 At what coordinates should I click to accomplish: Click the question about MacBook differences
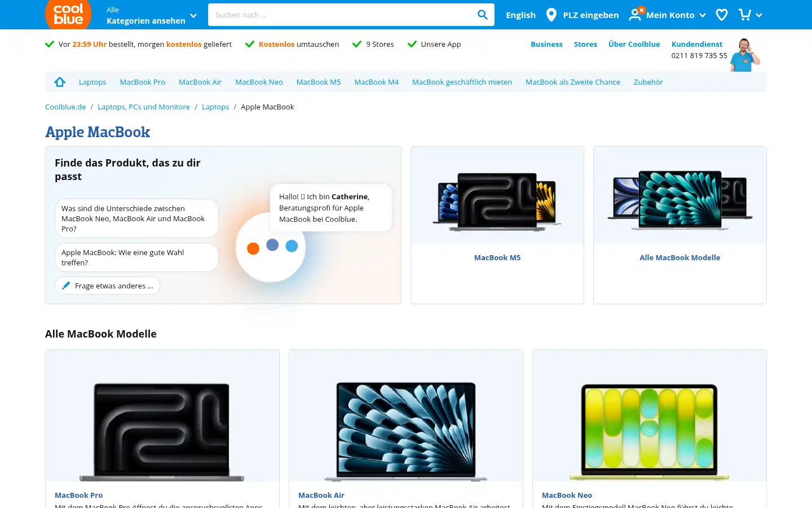pyautogui.click(x=136, y=218)
